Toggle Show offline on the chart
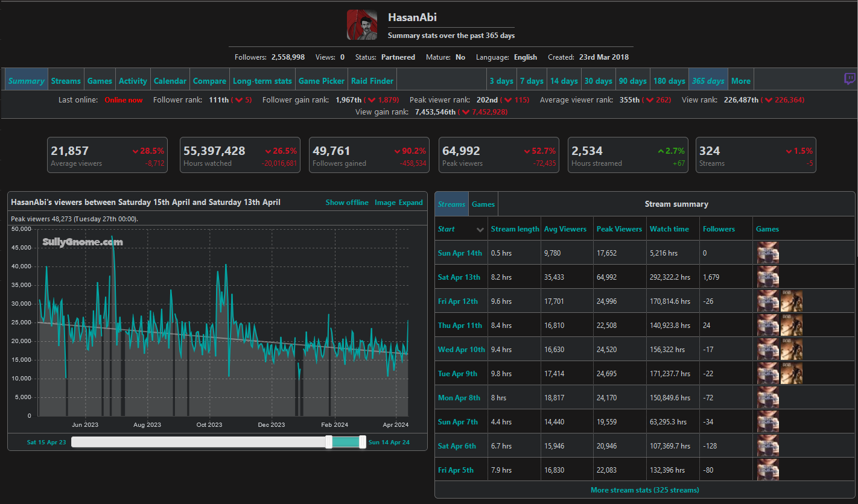Screen dimensions: 858x504 pyautogui.click(x=347, y=203)
